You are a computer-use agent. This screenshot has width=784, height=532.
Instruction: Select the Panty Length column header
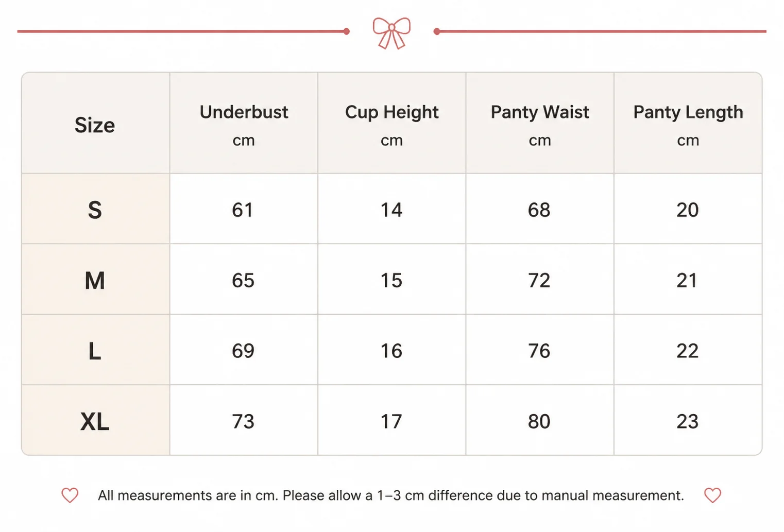(x=688, y=123)
